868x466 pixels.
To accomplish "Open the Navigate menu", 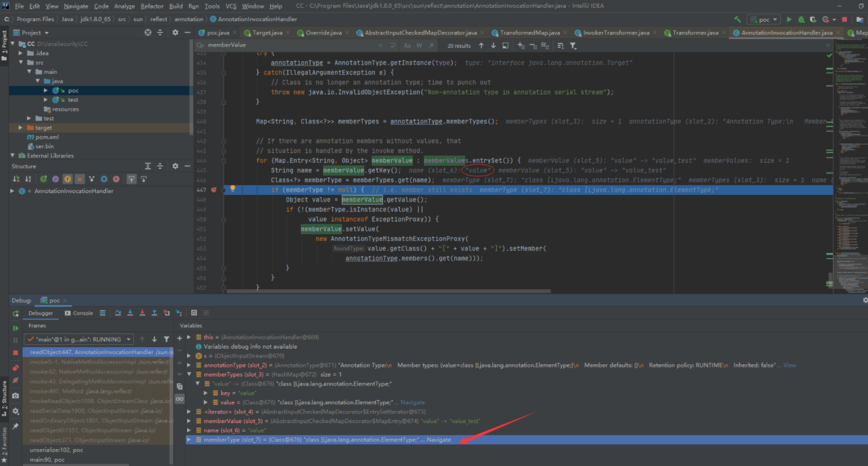I will point(76,6).
